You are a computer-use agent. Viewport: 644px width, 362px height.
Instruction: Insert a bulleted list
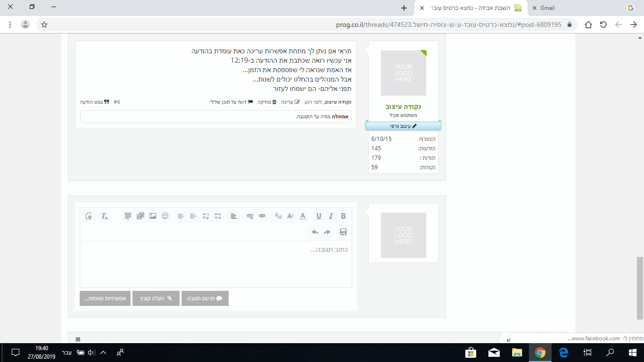pyautogui.click(x=218, y=216)
